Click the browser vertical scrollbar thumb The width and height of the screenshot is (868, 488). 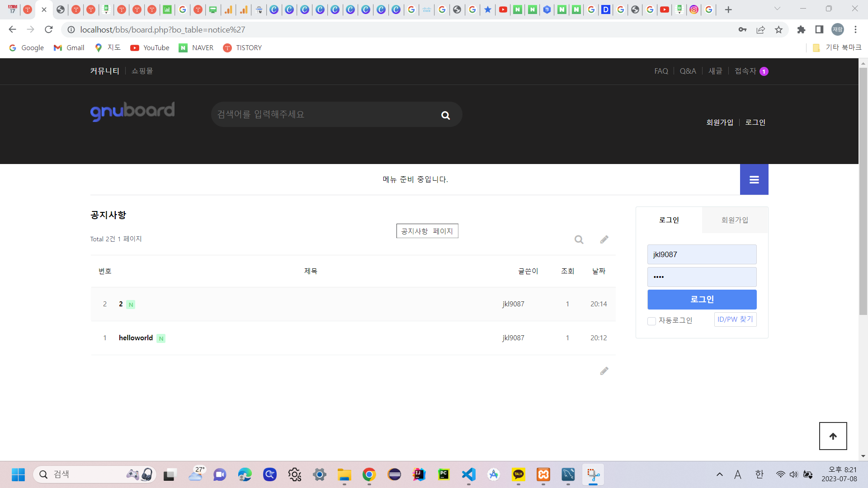(x=863, y=190)
